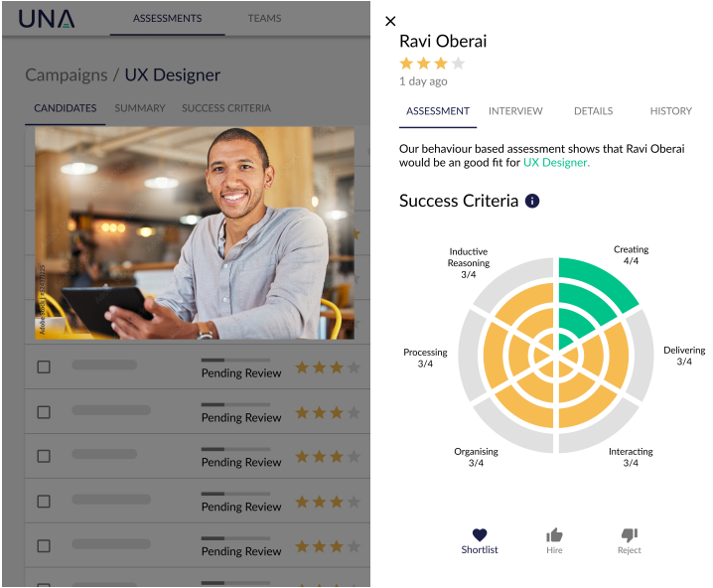The height and width of the screenshot is (588, 713).
Task: Tick the checkbox in the first candidate row
Action: tap(44, 367)
